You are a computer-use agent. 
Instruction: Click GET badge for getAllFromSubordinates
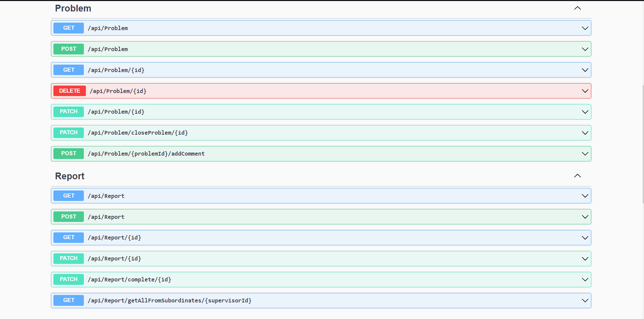pos(69,300)
